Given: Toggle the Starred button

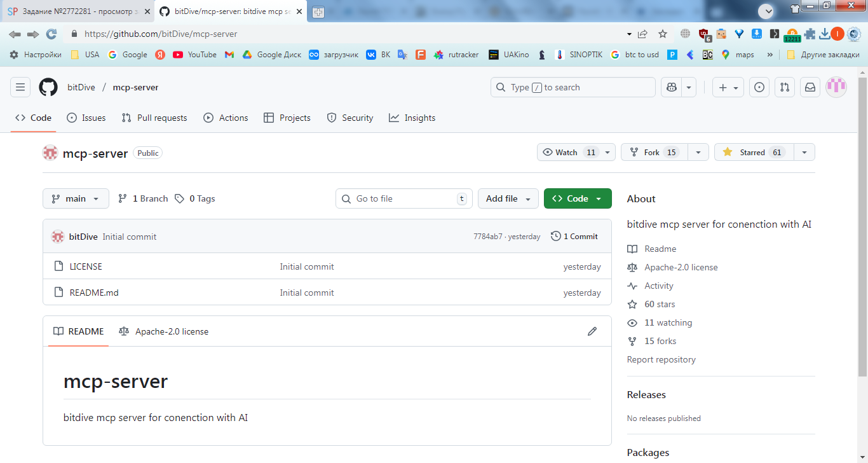Looking at the screenshot, I should [x=754, y=152].
